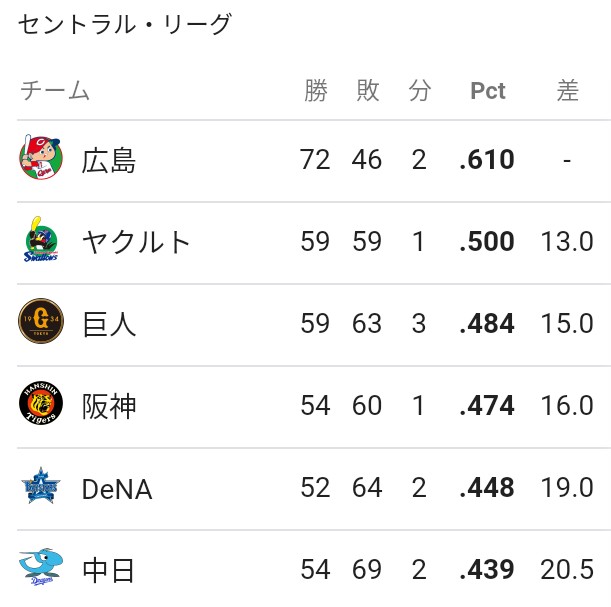Click the 勝 wins column header
The width and height of the screenshot is (611, 607).
316,90
